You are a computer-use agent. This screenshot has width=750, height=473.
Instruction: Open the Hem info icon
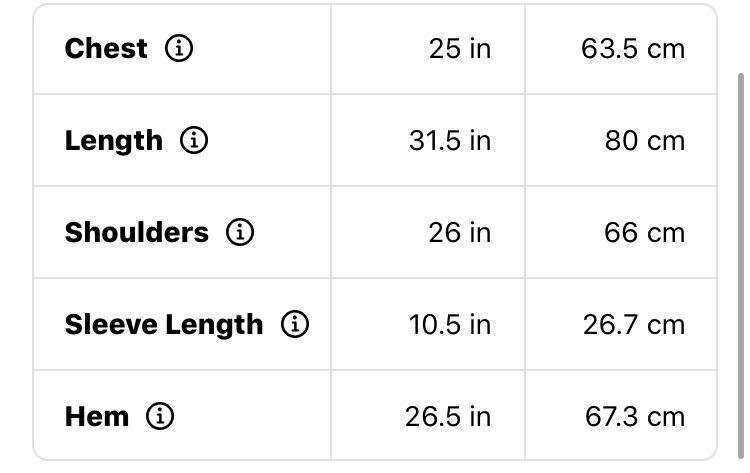pyautogui.click(x=160, y=416)
